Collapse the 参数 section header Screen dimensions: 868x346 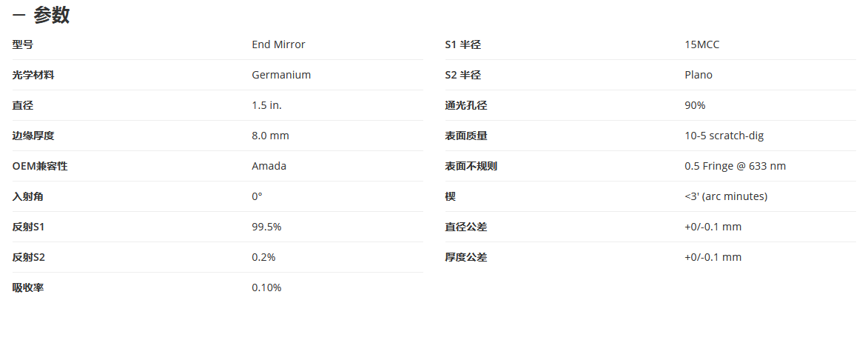click(x=41, y=15)
